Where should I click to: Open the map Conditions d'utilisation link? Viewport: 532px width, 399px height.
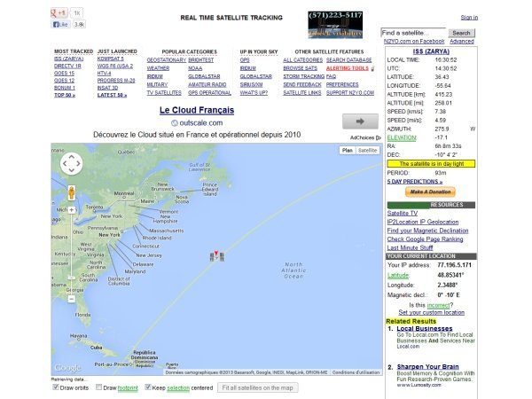356,372
